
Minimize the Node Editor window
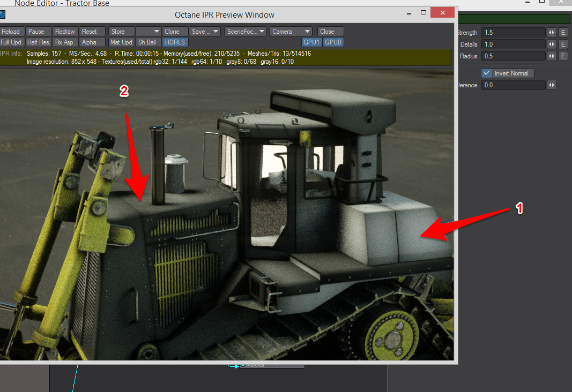click(x=528, y=2)
